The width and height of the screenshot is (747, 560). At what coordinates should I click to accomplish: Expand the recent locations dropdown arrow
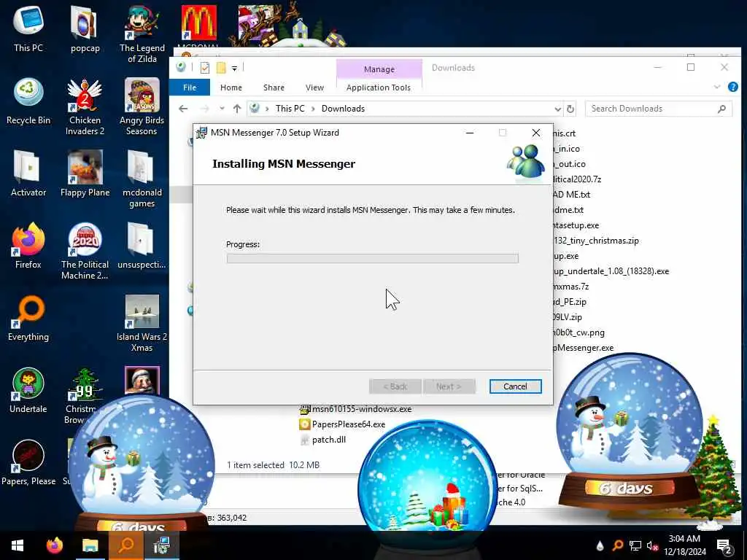(x=222, y=109)
